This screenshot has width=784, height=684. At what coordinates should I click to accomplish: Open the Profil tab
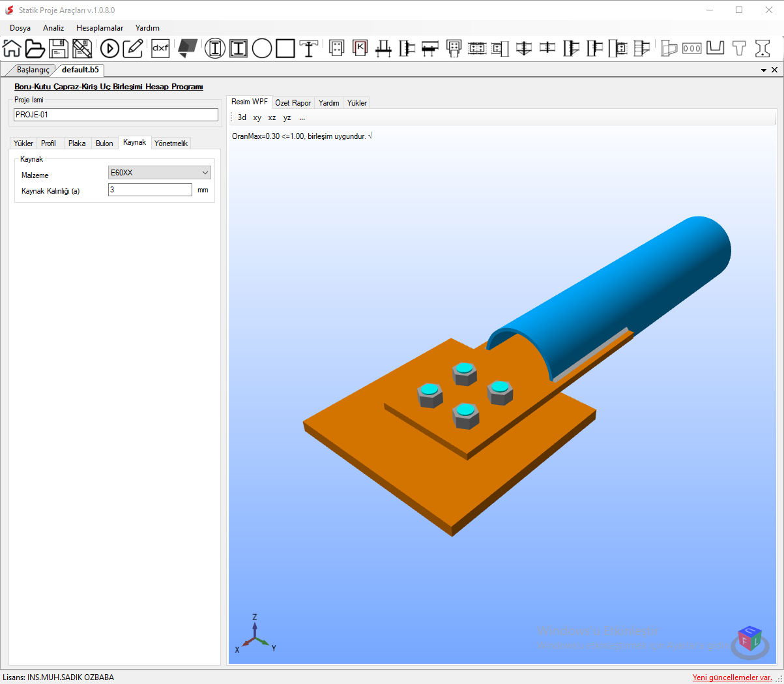[x=48, y=143]
